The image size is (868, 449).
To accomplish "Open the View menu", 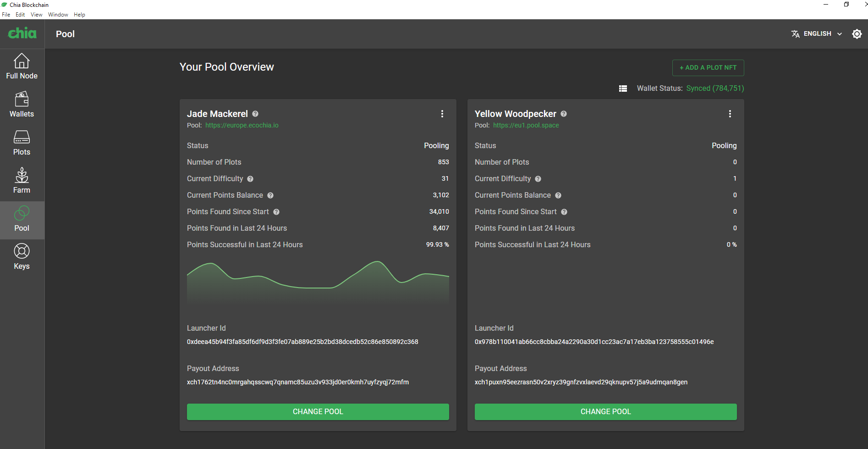I will click(x=36, y=15).
